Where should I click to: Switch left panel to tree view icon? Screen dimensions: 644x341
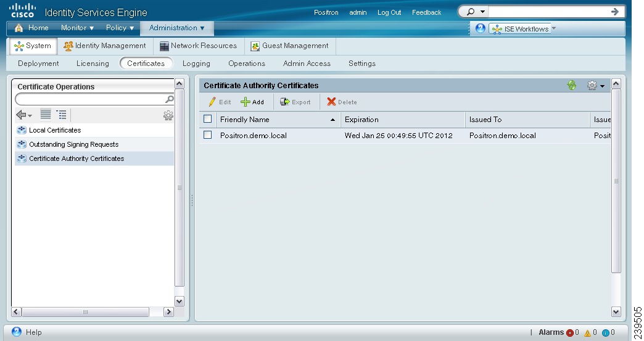61,115
